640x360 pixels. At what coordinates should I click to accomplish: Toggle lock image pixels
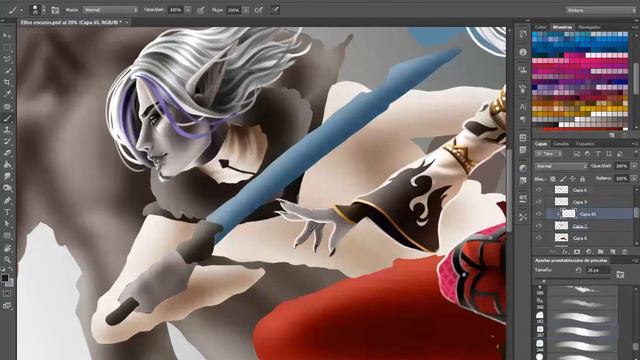pos(563,179)
